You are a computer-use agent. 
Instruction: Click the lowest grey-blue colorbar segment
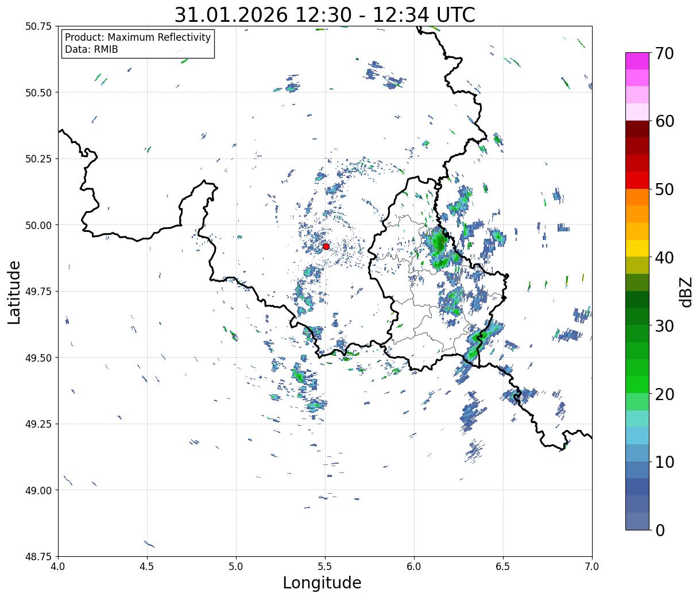[637, 521]
